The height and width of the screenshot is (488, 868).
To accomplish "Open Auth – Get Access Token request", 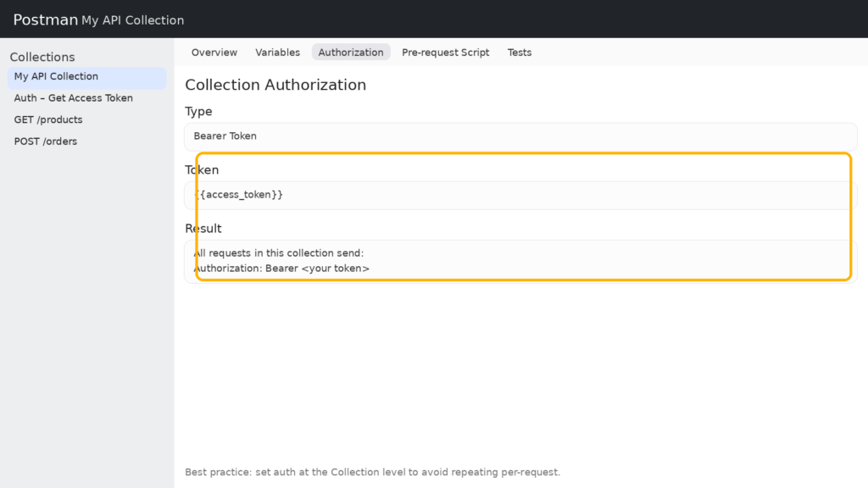I will tap(74, 98).
